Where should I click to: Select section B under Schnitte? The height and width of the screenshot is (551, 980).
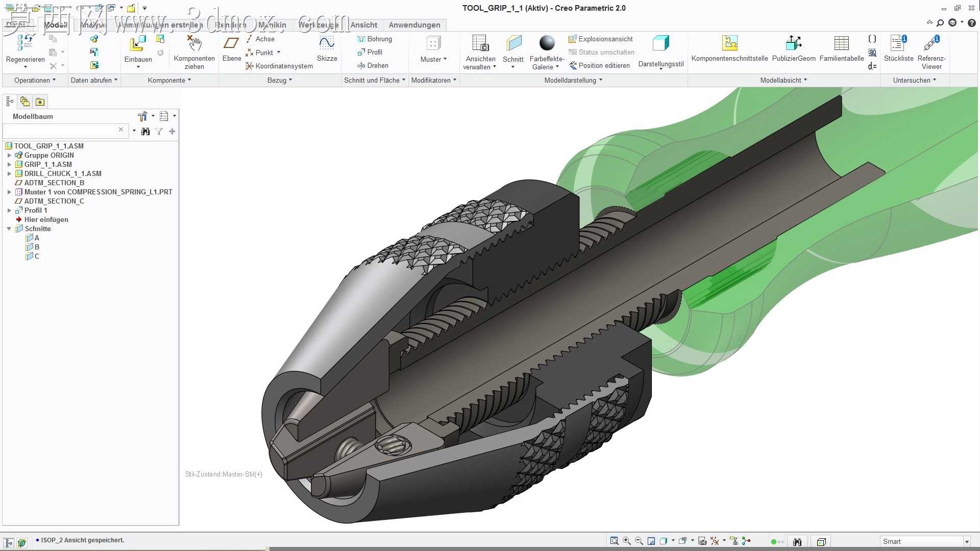pos(33,247)
